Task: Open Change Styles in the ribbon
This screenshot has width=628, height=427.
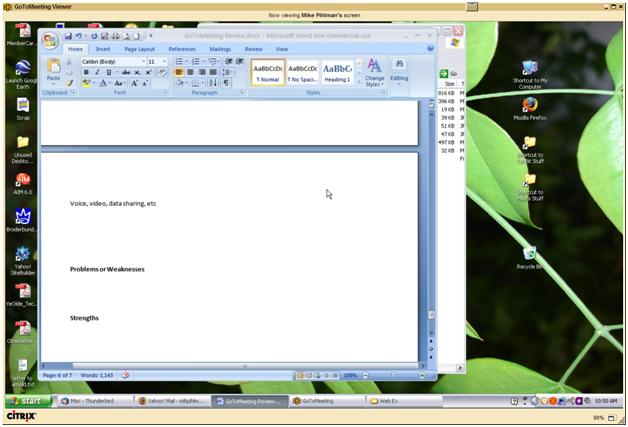Action: (374, 72)
